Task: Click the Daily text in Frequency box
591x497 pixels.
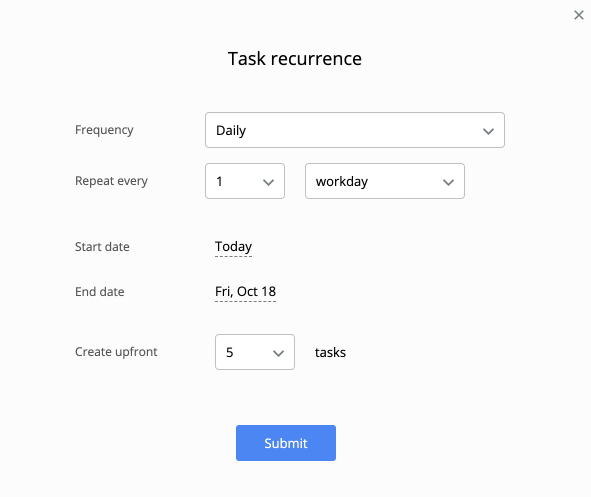Action: click(x=231, y=131)
